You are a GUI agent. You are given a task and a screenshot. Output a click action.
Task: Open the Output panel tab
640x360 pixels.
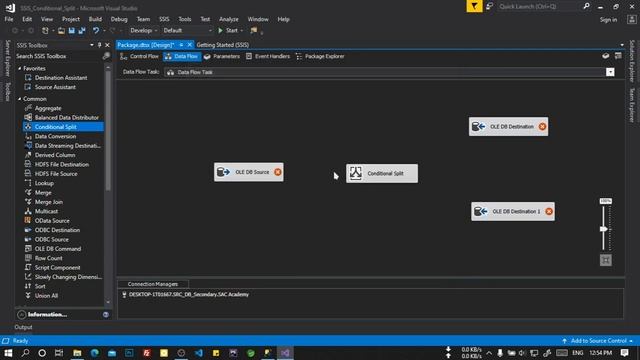click(x=23, y=327)
